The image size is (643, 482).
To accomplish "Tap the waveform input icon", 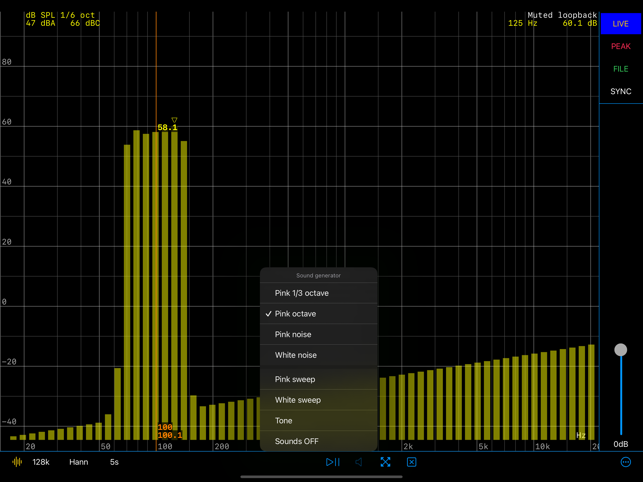I will pyautogui.click(x=17, y=462).
